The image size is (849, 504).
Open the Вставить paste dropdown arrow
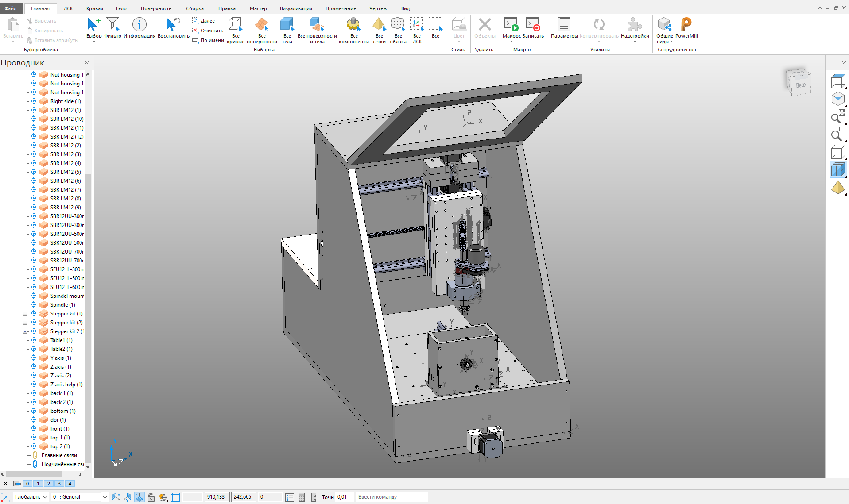(x=13, y=42)
